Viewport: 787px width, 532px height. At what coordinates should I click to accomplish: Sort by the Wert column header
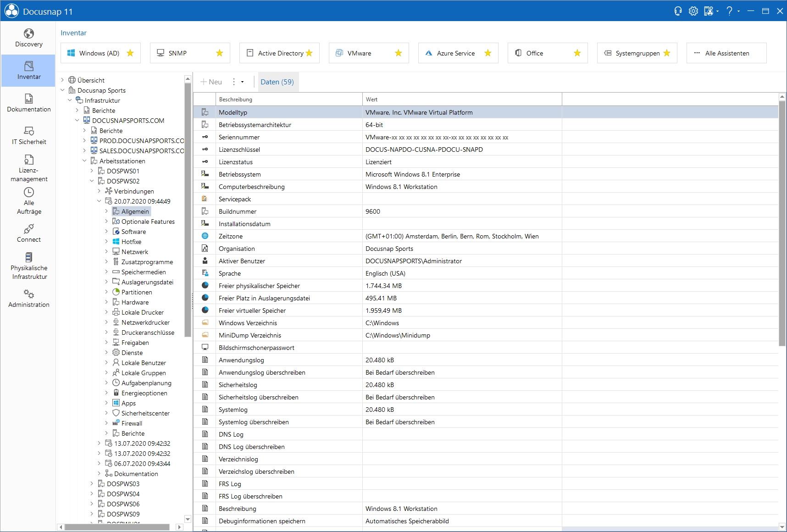click(462, 100)
